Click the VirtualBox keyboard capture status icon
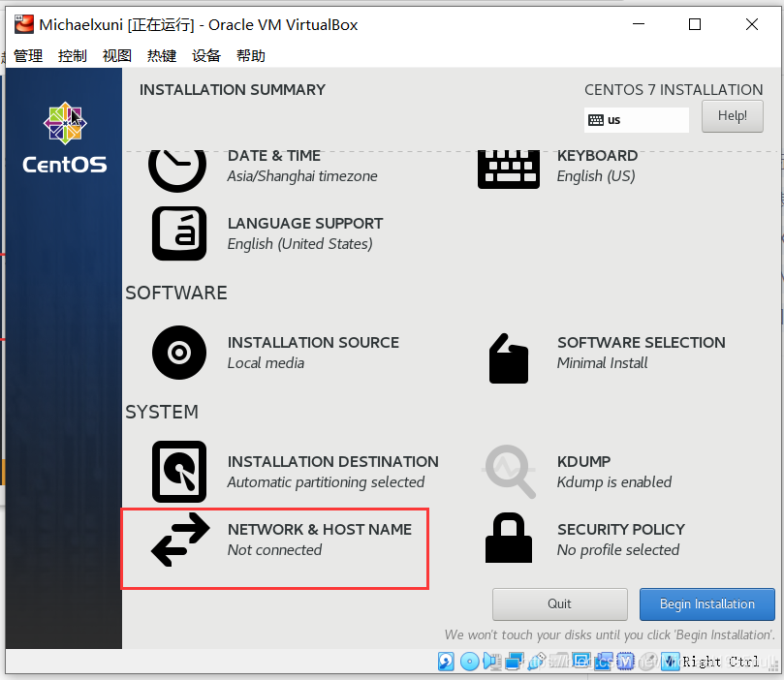This screenshot has height=680, width=784. tap(670, 662)
